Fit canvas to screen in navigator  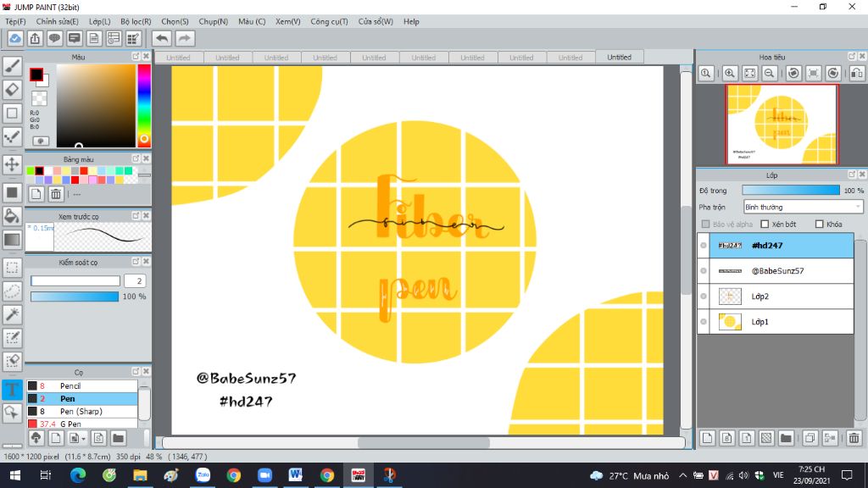point(749,73)
